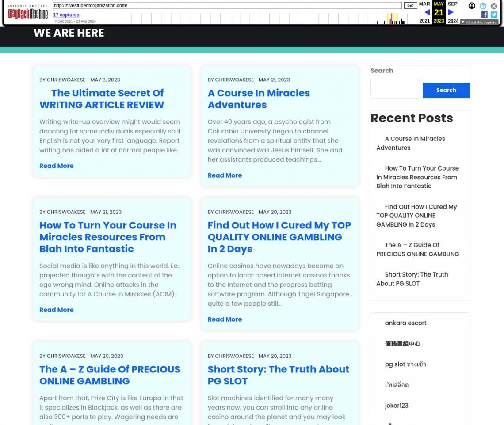Open the 17 captures link
504x425 pixels.
click(x=66, y=15)
